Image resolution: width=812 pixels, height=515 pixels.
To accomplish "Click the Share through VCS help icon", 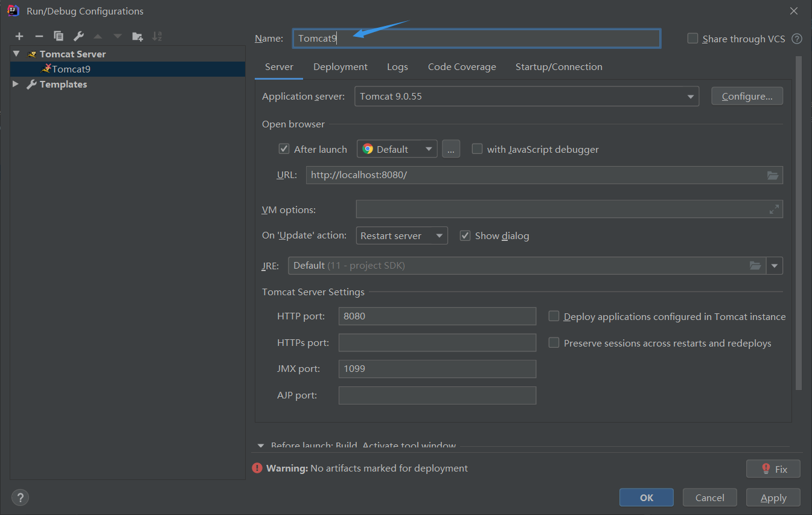I will click(797, 39).
